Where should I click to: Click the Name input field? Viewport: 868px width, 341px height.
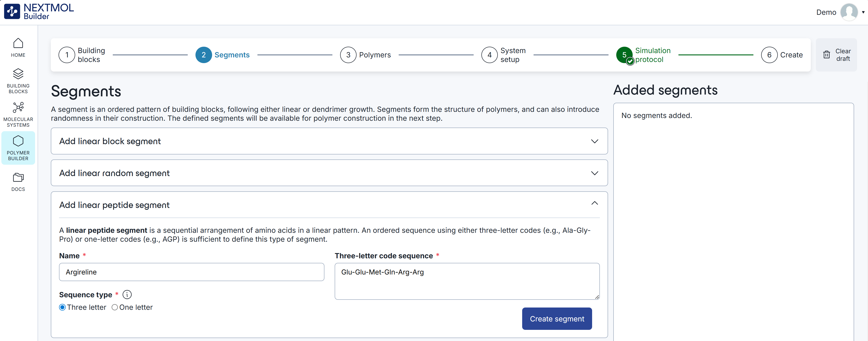pyautogui.click(x=191, y=272)
